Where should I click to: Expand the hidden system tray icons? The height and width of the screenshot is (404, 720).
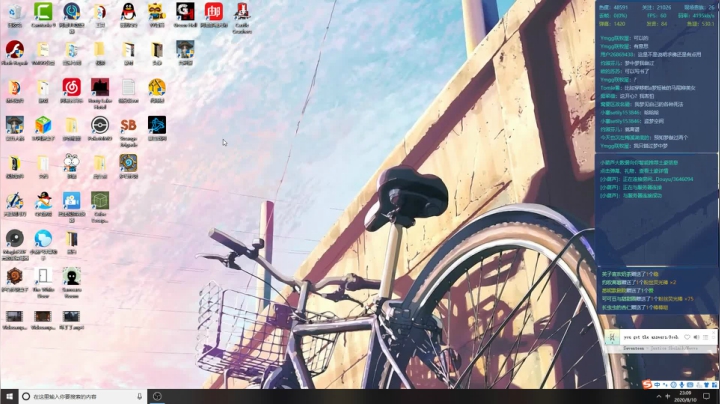pos(658,396)
